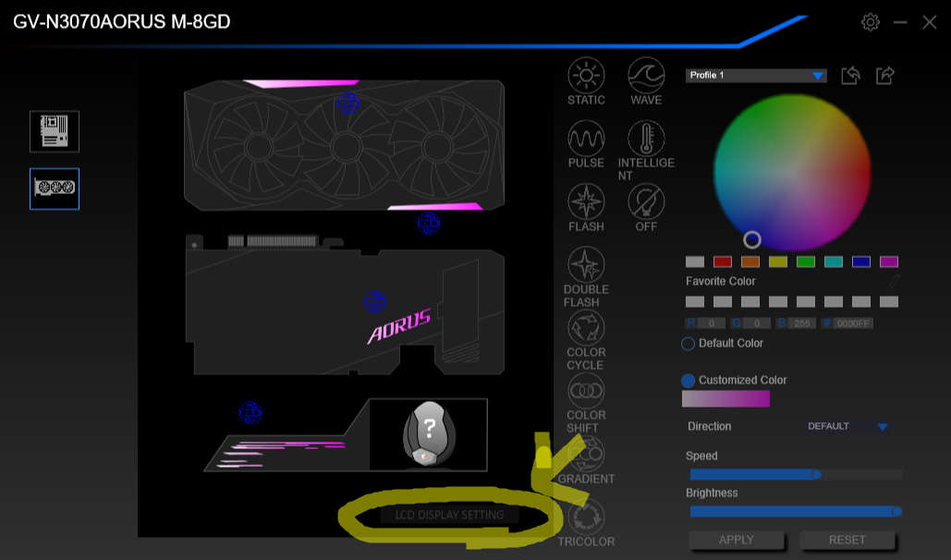The height and width of the screenshot is (560, 951).
Task: Switch to the motherboard device view
Action: pos(54,131)
